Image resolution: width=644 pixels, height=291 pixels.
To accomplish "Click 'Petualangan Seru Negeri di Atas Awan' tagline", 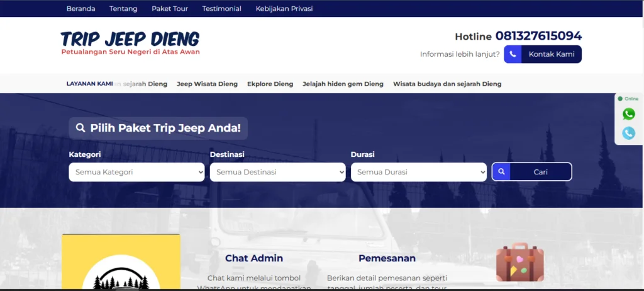I will 131,52.
